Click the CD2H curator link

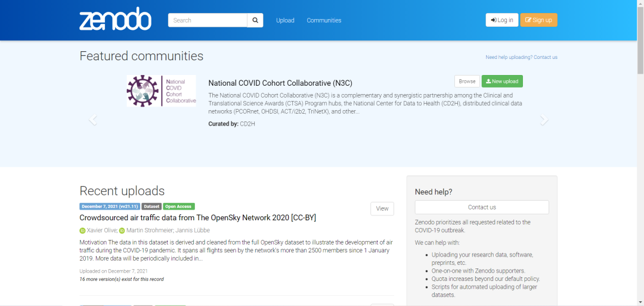(x=247, y=123)
